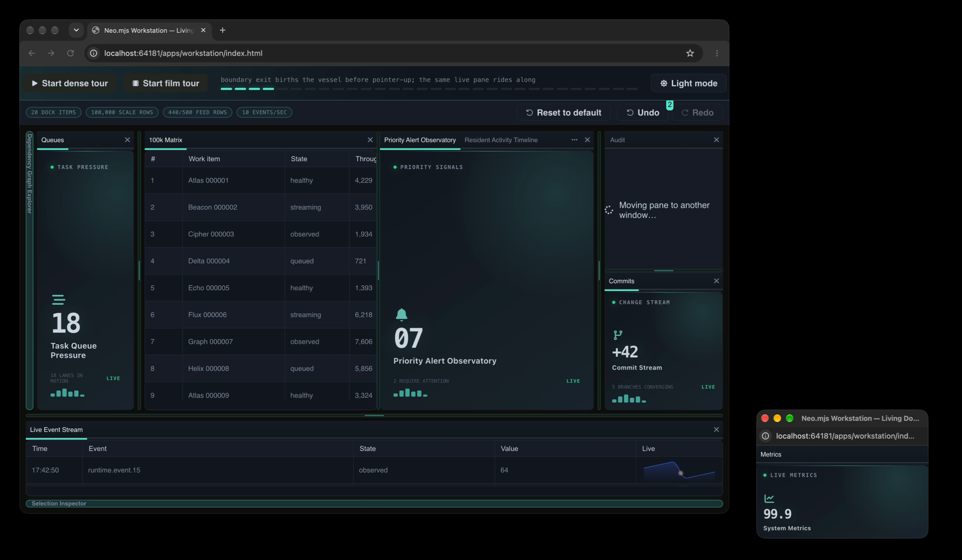Click the list icon above Task Queue Pressure

pyautogui.click(x=58, y=299)
